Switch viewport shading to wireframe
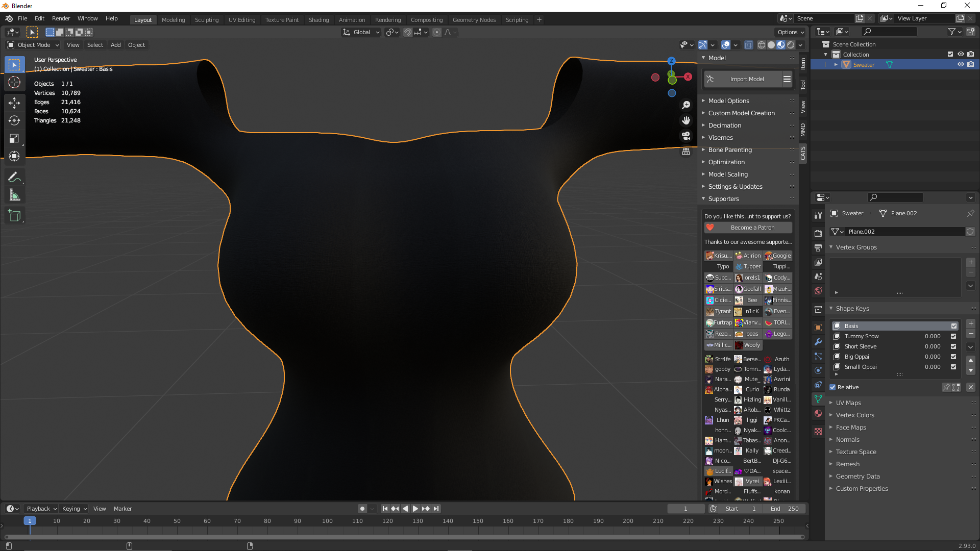The image size is (980, 551). point(762,45)
